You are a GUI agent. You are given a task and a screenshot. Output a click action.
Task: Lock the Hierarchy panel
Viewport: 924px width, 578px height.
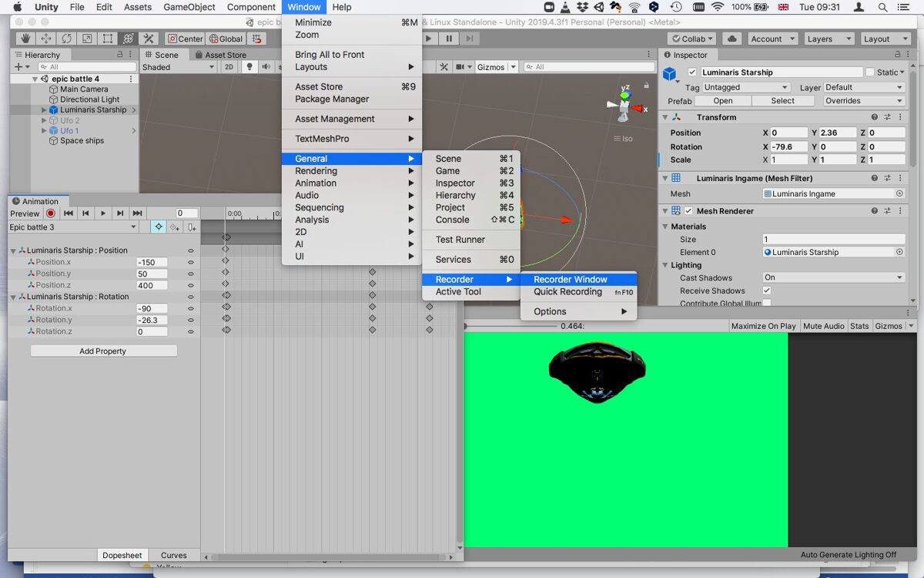pos(119,55)
